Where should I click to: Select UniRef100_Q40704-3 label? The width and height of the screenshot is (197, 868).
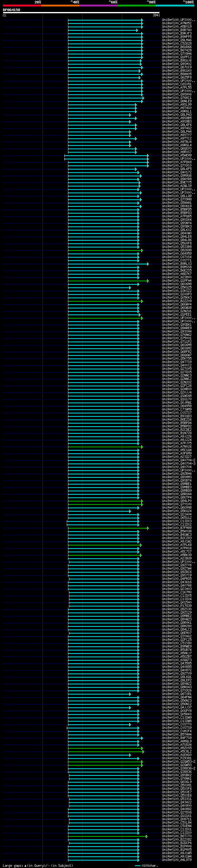tap(179, 464)
